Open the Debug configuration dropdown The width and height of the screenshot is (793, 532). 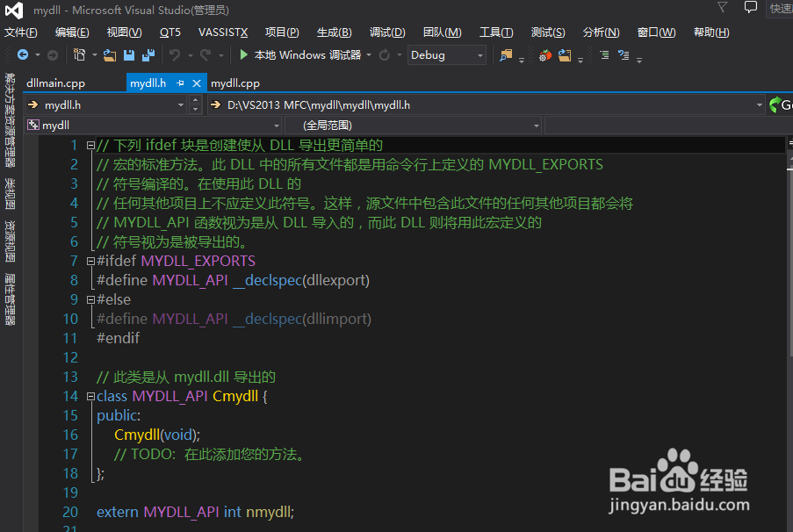(480, 55)
